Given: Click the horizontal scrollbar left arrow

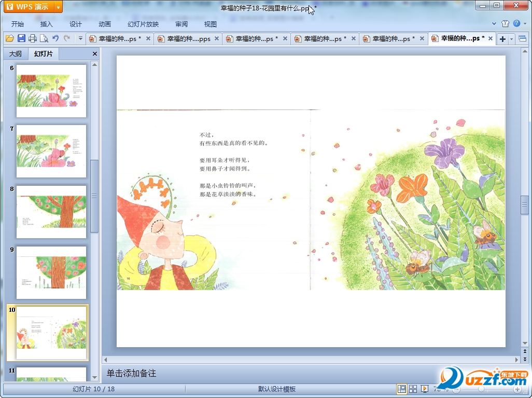Looking at the screenshot, I should [x=105, y=360].
